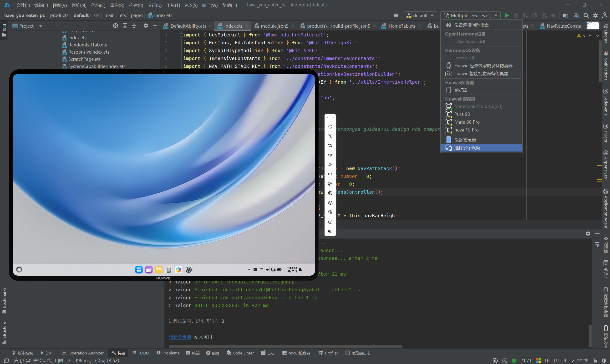Expand the Multiple Devices (1) dropdown

click(470, 15)
